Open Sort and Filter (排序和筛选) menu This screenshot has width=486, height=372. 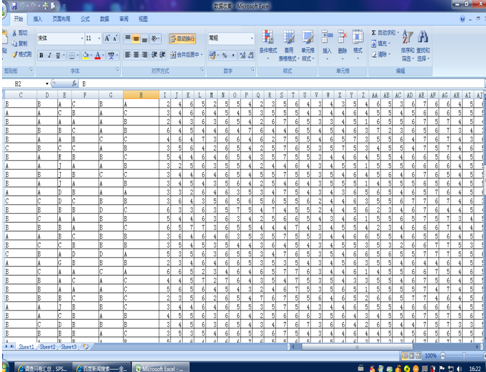tap(407, 45)
